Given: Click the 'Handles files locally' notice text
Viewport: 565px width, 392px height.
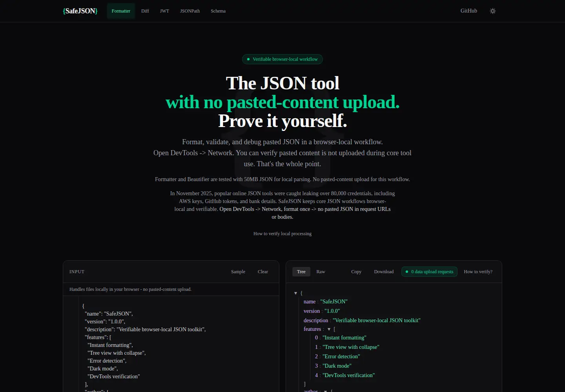Looking at the screenshot, I should click(130, 289).
